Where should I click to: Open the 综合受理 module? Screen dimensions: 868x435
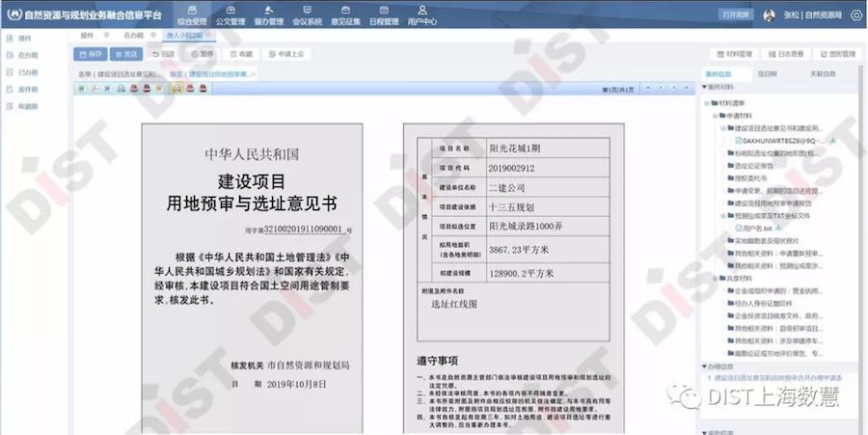click(192, 14)
